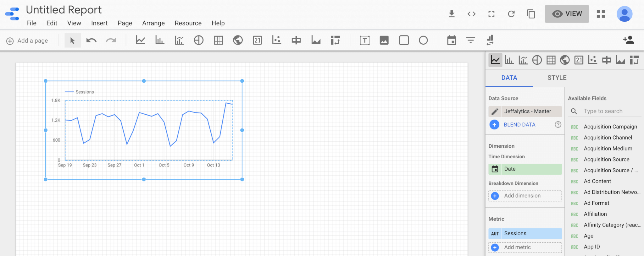Rename the Untitled Report title
The height and width of the screenshot is (256, 644).
coord(64,10)
